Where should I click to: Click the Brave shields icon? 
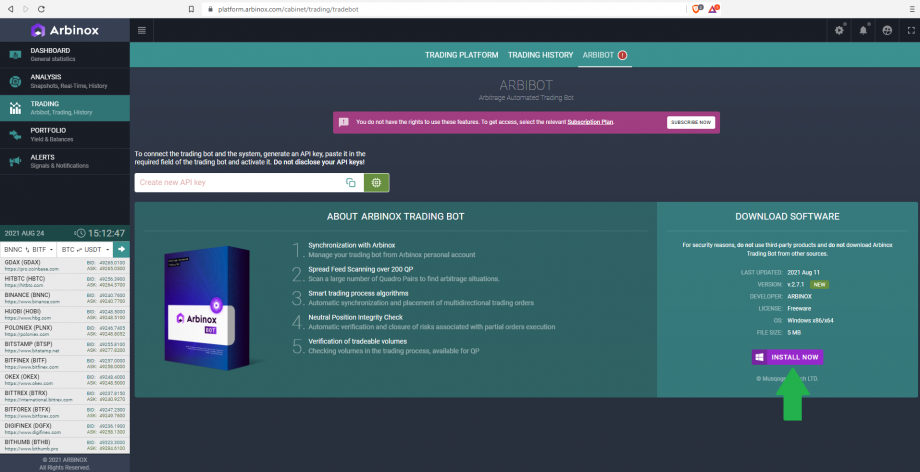(697, 9)
